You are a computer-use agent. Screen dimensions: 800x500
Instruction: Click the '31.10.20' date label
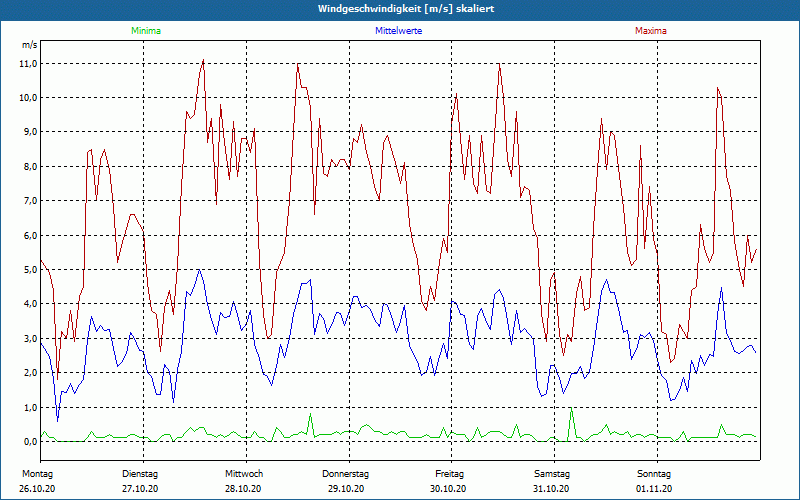click(x=551, y=489)
